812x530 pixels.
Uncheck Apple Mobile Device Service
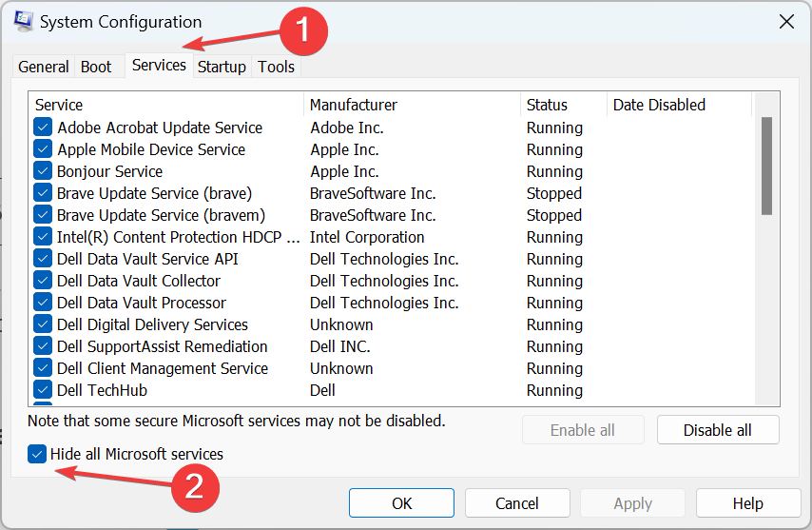tap(43, 148)
